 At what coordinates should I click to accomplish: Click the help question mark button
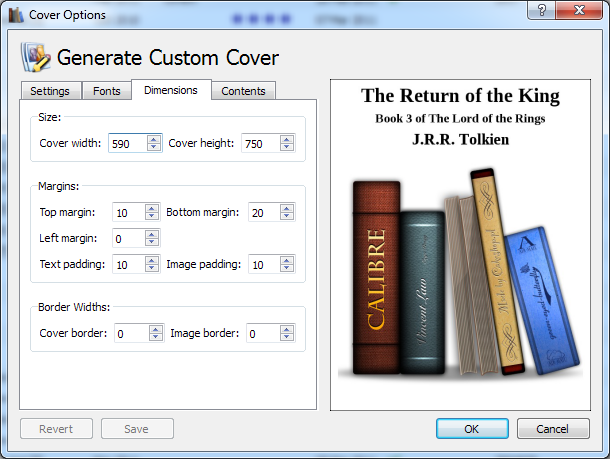[x=542, y=10]
